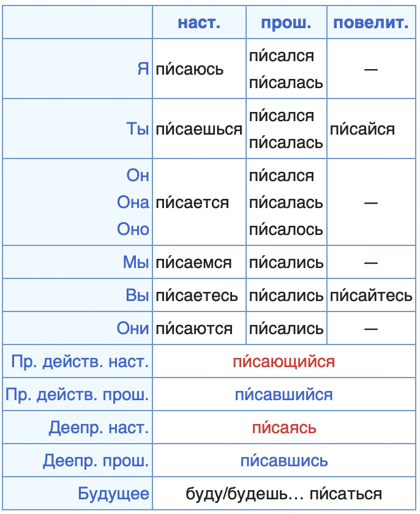The width and height of the screenshot is (420, 514).
Task: Open the blue "пи́савшийся" participle link
Action: [x=283, y=395]
